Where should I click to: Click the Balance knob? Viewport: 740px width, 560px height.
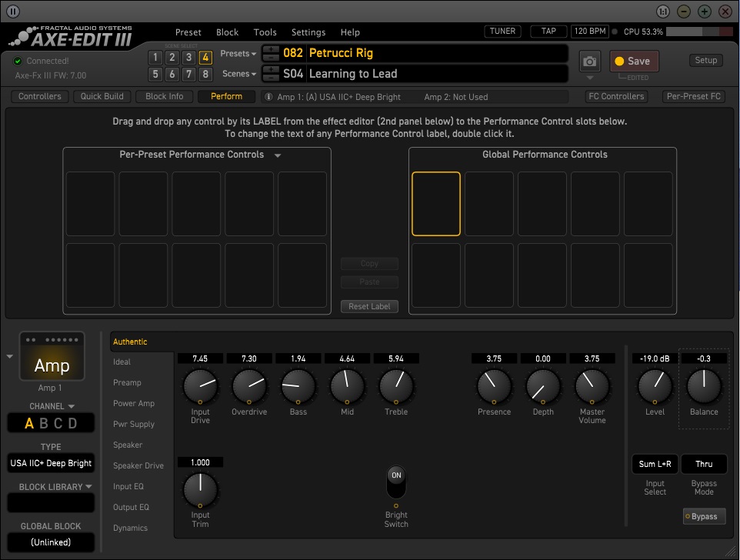[704, 386]
